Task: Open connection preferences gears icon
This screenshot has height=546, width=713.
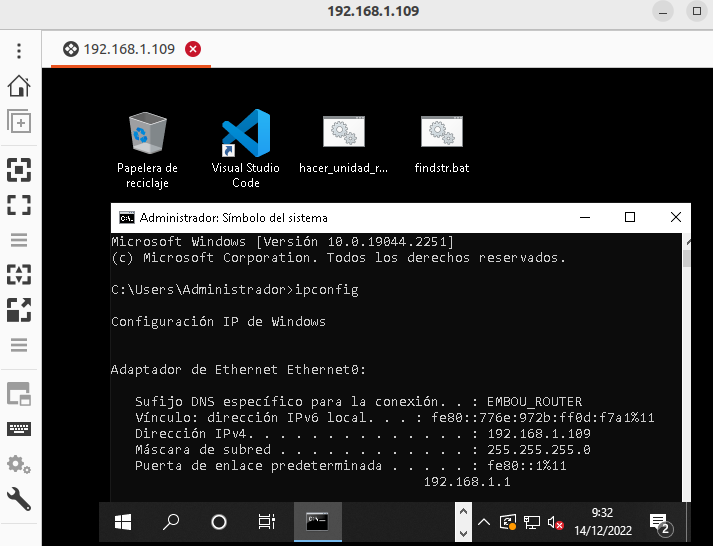Action: (x=19, y=464)
